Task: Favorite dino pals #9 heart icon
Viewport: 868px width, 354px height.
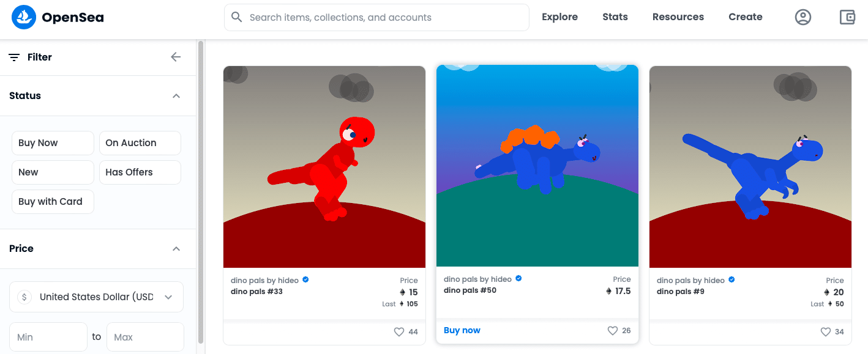Action: tap(825, 332)
